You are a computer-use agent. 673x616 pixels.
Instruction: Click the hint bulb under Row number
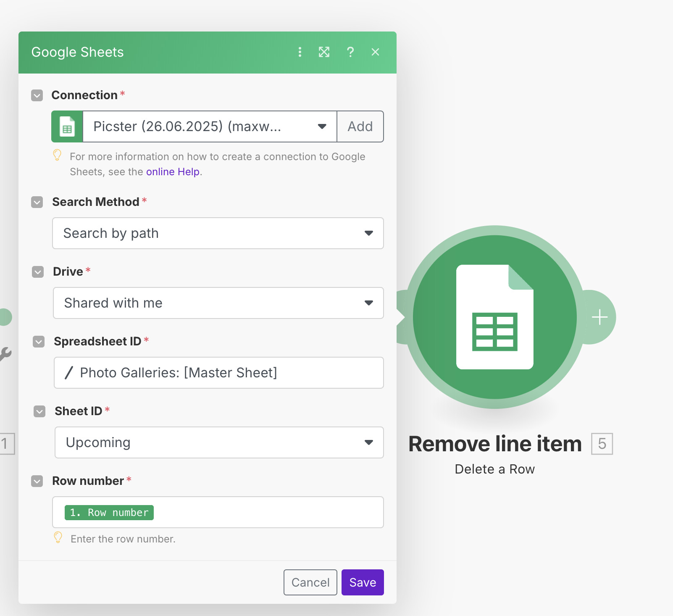pyautogui.click(x=58, y=537)
